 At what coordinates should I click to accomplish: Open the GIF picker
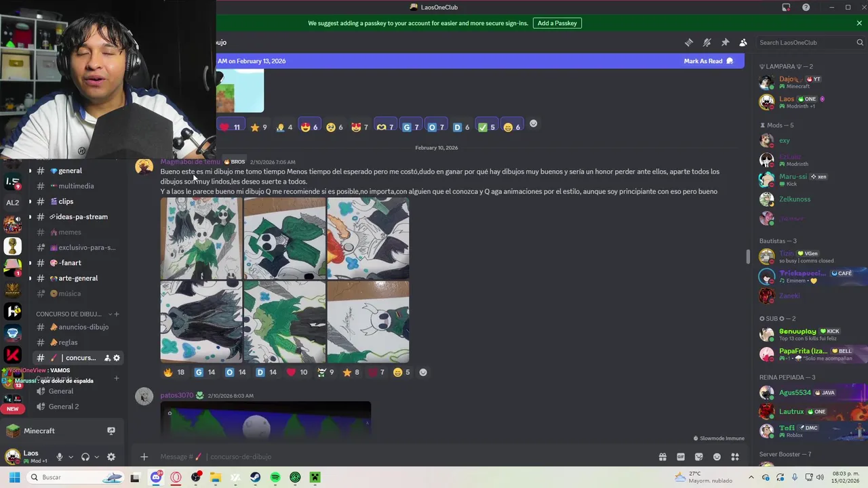(681, 457)
